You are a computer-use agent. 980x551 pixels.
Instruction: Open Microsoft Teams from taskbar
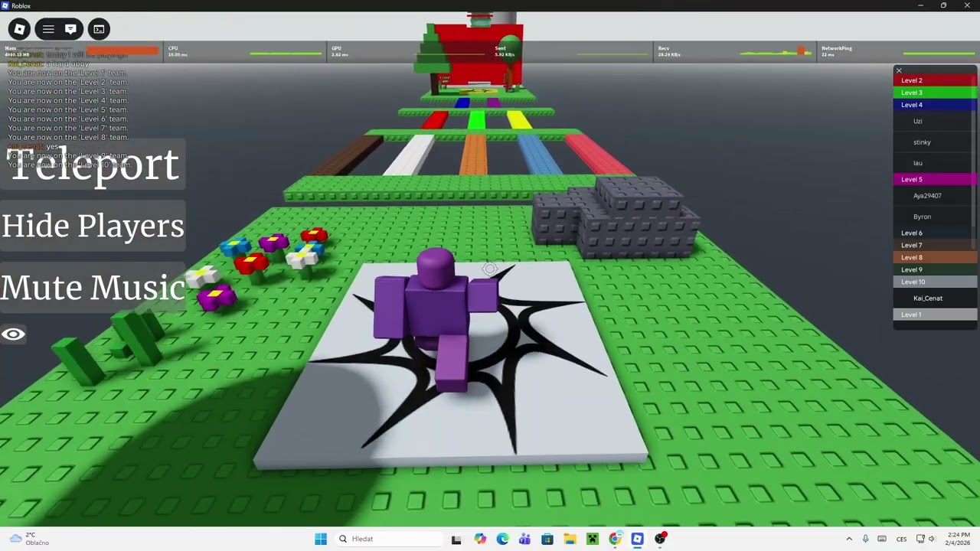(524, 539)
